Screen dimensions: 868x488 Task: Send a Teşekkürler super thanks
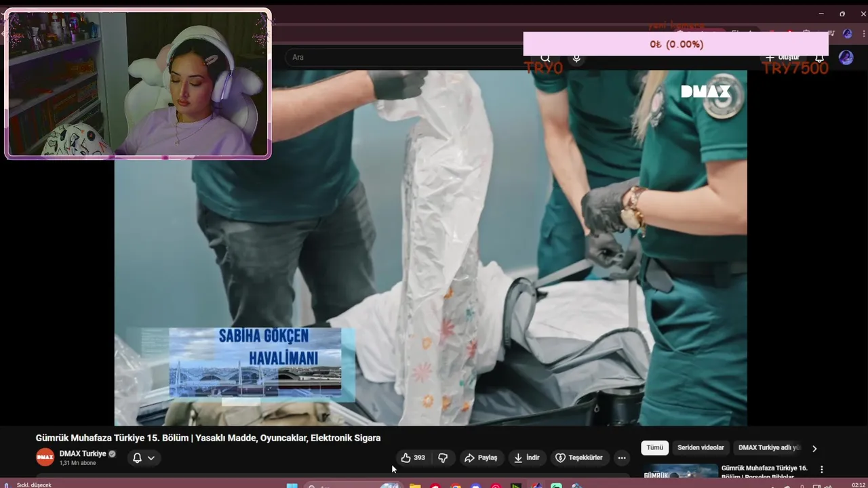(x=579, y=457)
